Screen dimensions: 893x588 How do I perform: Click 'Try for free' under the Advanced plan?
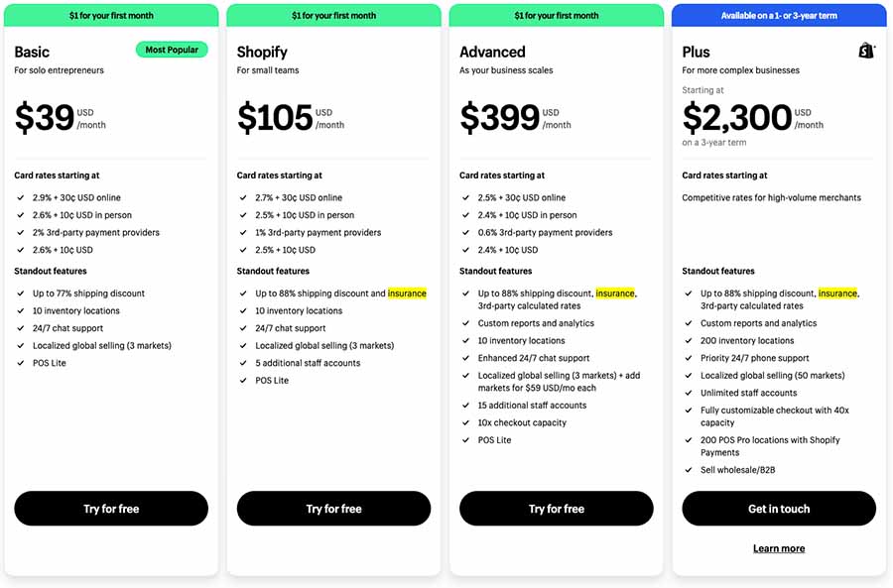556,508
